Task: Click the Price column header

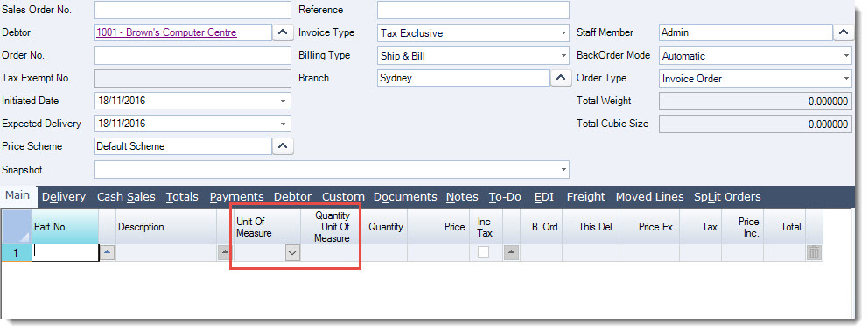Action: coord(438,227)
